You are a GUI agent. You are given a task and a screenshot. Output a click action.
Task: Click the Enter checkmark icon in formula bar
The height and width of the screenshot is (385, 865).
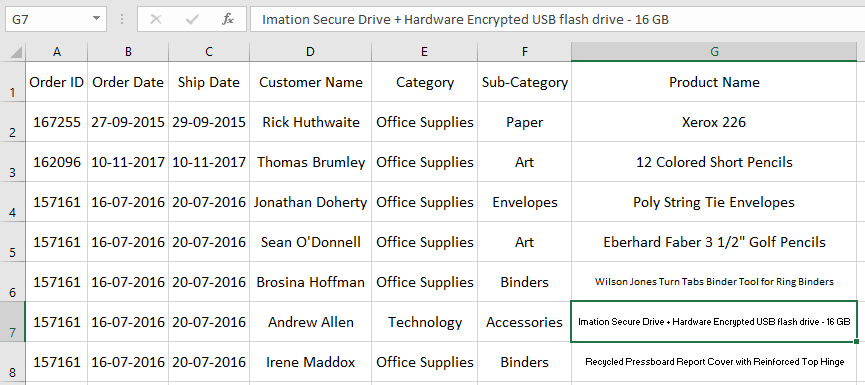[x=192, y=20]
